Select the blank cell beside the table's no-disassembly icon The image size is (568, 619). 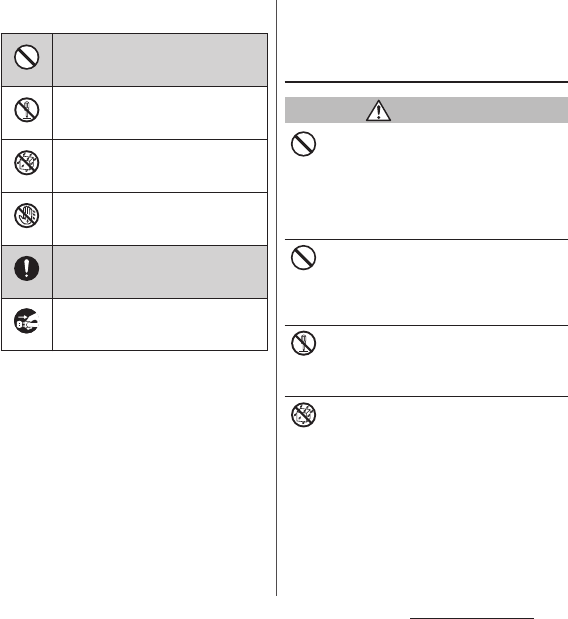[160, 113]
